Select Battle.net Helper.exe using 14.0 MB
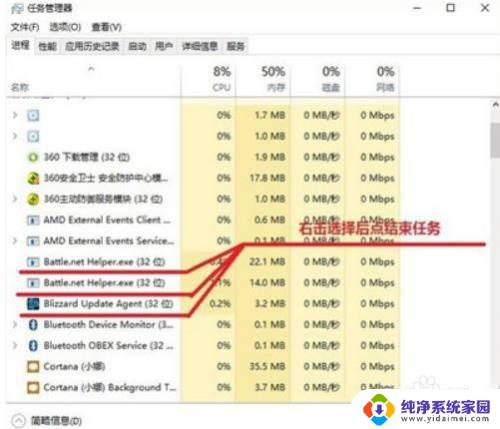Screen dimensions: 500x429 [104, 283]
